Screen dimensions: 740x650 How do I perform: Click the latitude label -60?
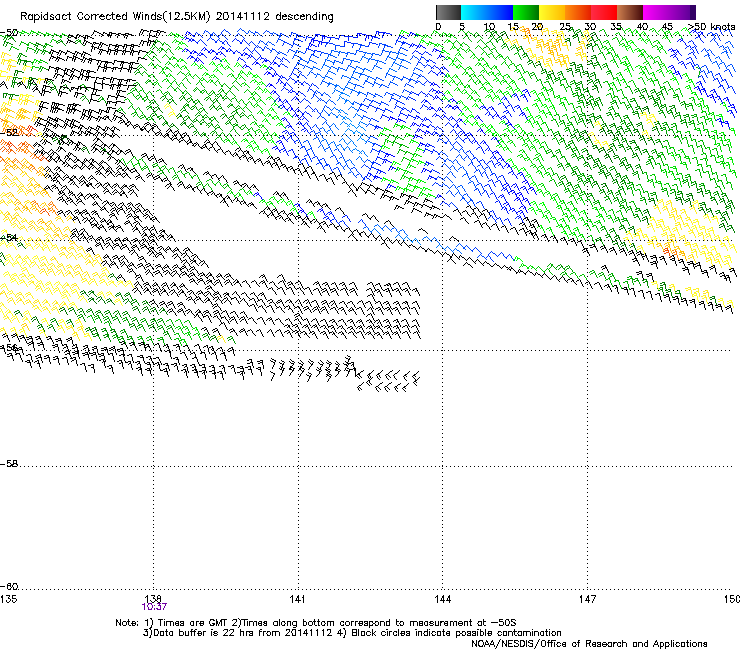[9, 587]
